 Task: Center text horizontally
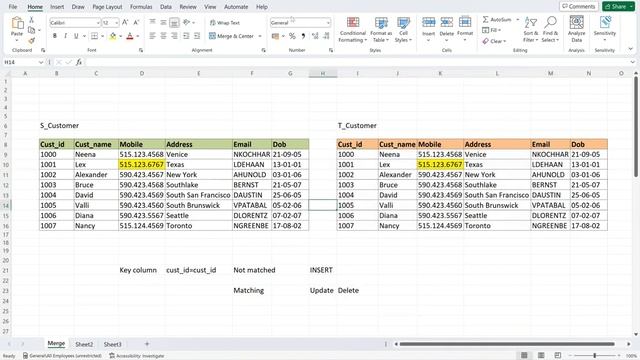(163, 36)
